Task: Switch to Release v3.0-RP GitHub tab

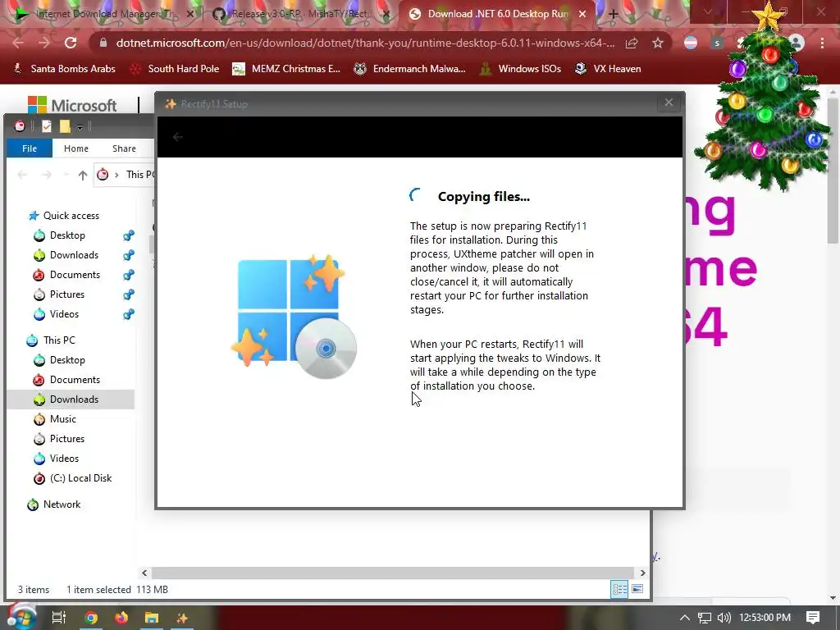Action: 300,14
